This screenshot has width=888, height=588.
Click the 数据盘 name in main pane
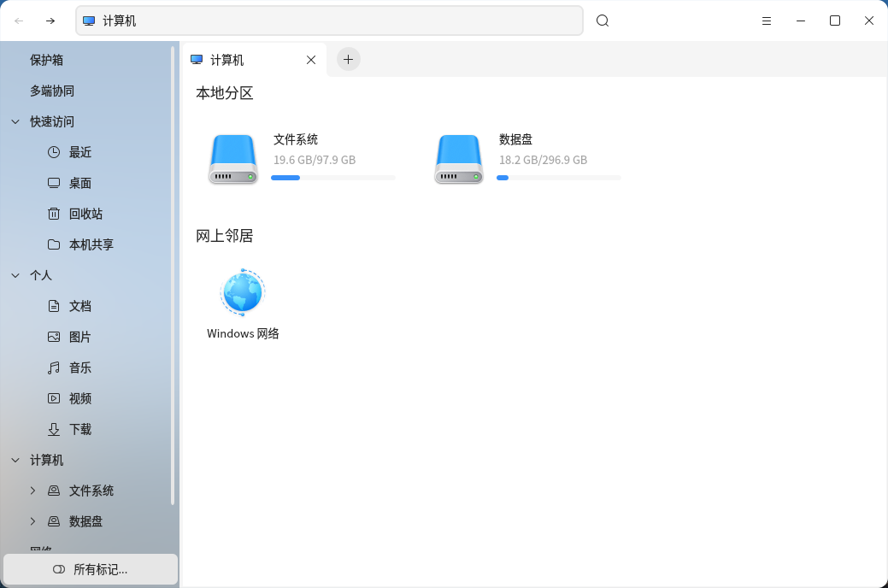coord(515,139)
